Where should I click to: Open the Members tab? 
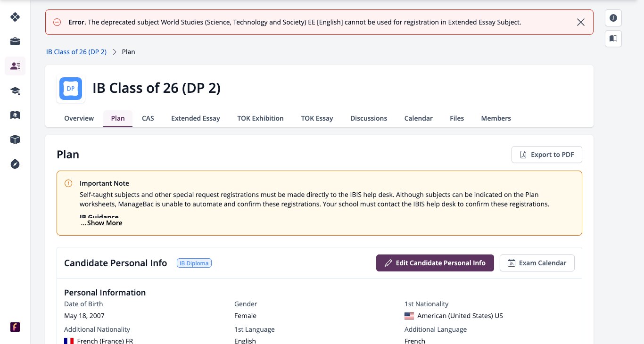pos(496,118)
